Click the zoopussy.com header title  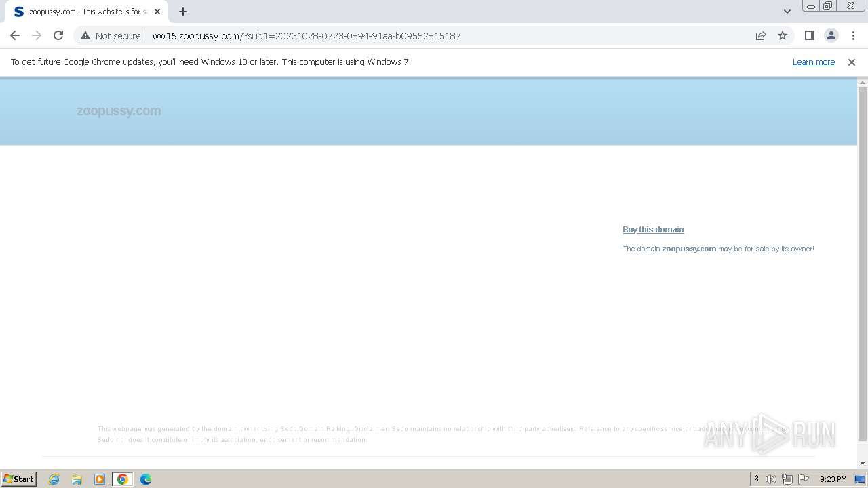119,110
